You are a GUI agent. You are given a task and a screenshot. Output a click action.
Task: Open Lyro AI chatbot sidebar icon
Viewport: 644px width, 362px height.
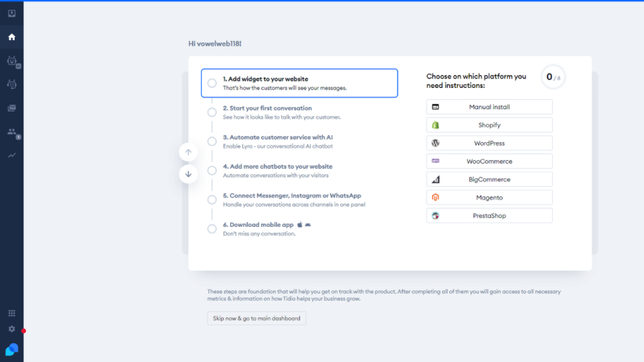coord(13,61)
